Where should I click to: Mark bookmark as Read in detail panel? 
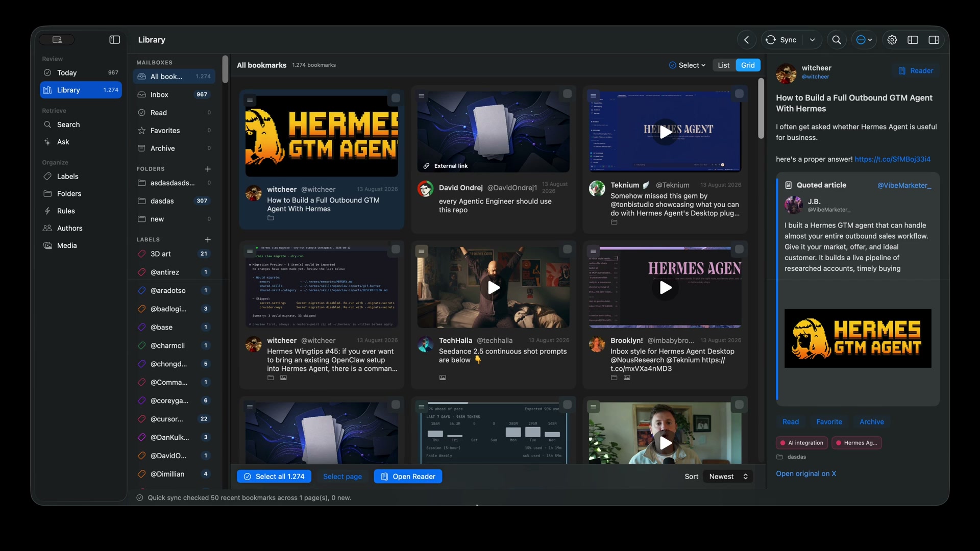[x=790, y=422]
